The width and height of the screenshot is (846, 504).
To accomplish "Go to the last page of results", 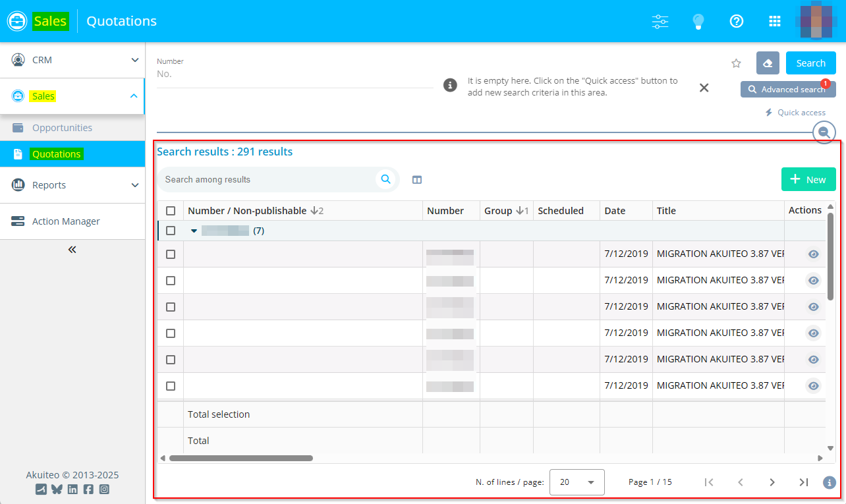I will (x=804, y=482).
